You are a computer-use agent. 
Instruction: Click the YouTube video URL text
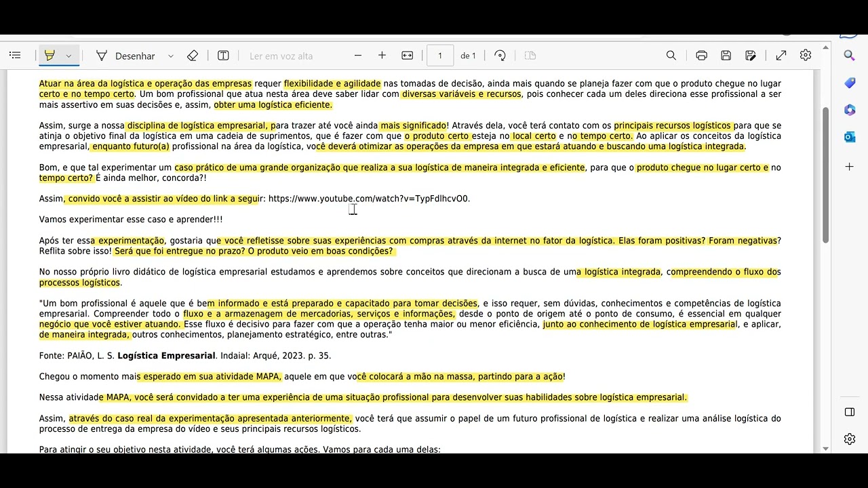(369, 199)
